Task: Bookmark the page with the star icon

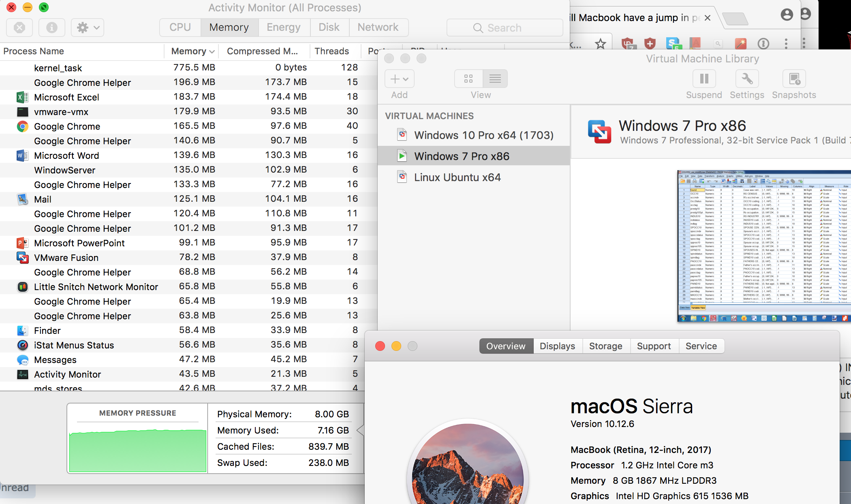Action: click(x=600, y=43)
